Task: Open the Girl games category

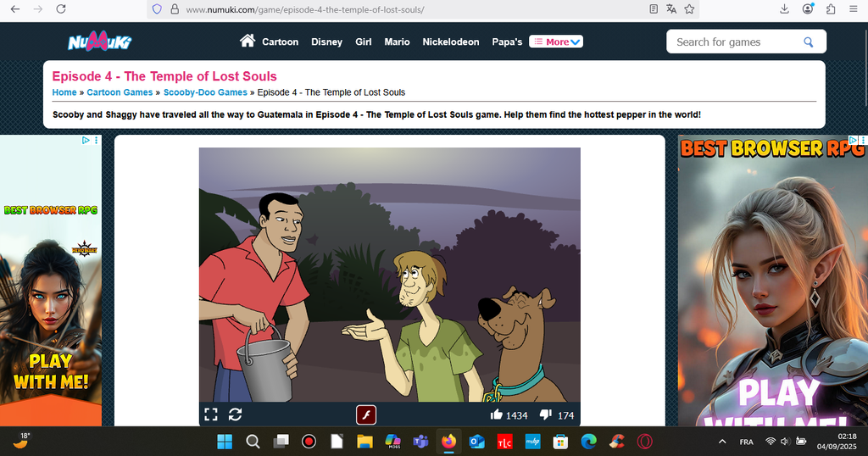Action: point(363,42)
